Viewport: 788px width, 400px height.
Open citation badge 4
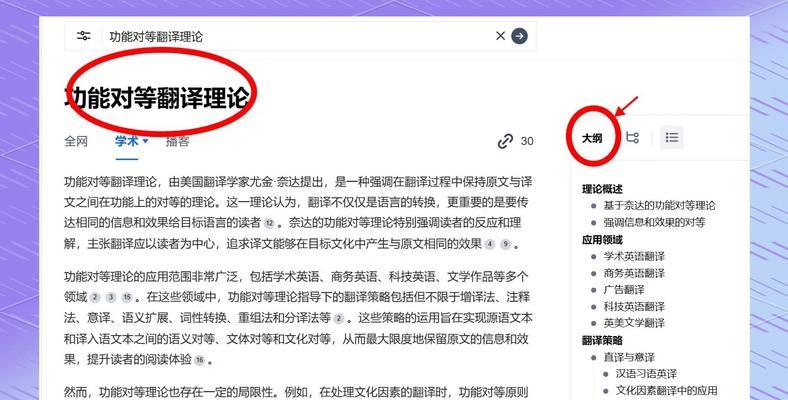[489, 245]
